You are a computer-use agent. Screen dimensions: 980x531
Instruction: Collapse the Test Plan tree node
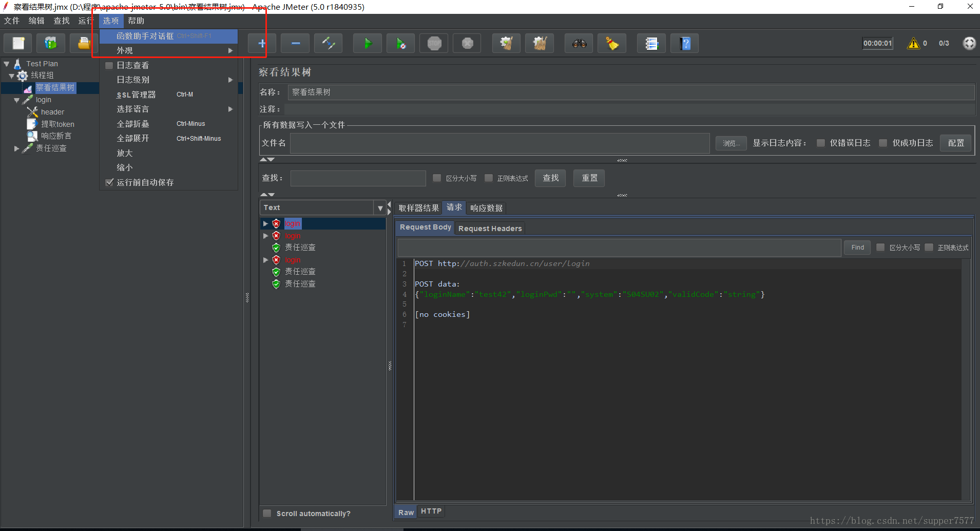point(7,64)
